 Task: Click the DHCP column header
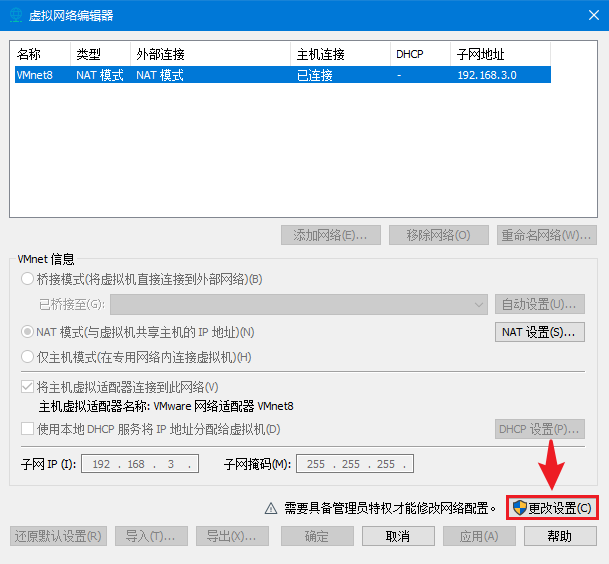point(420,54)
